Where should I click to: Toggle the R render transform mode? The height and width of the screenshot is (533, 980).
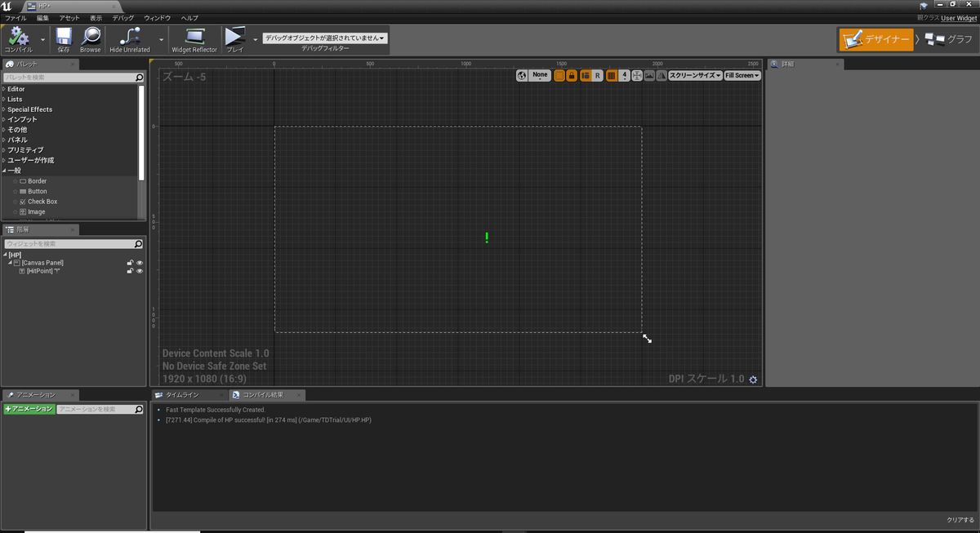coord(597,75)
